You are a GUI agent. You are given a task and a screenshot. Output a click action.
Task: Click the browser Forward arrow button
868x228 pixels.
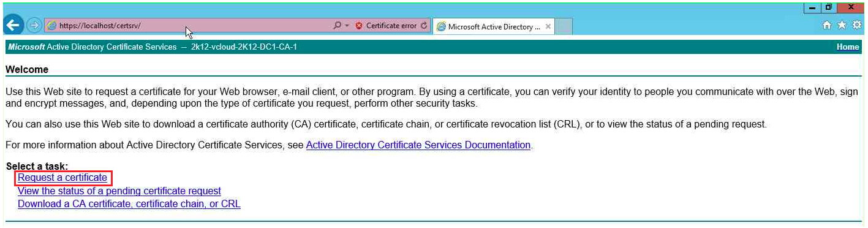(x=34, y=26)
